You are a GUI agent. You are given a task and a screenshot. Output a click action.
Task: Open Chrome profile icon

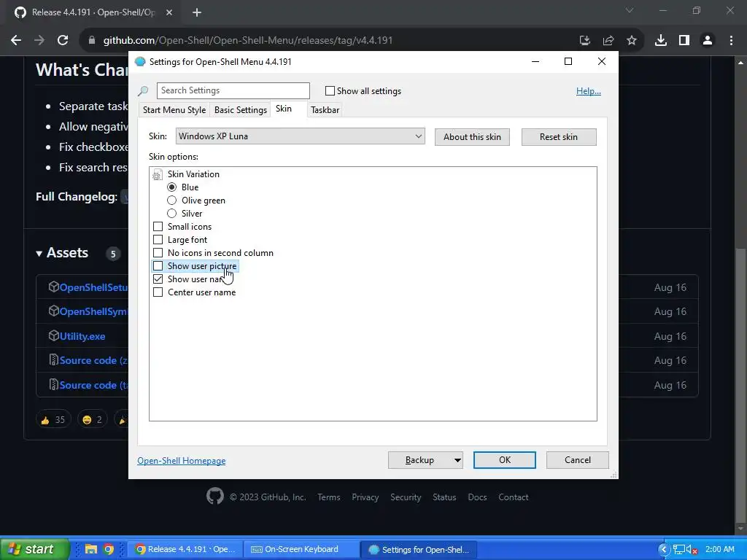click(x=708, y=41)
